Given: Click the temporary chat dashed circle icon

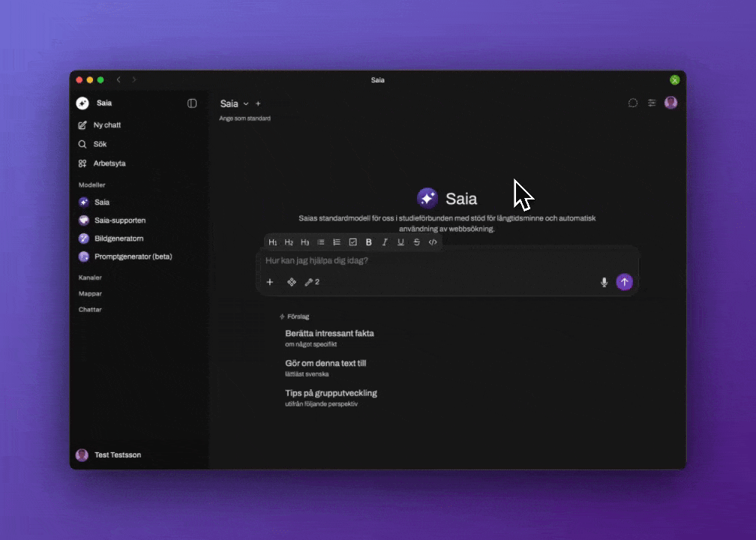Looking at the screenshot, I should 633,103.
